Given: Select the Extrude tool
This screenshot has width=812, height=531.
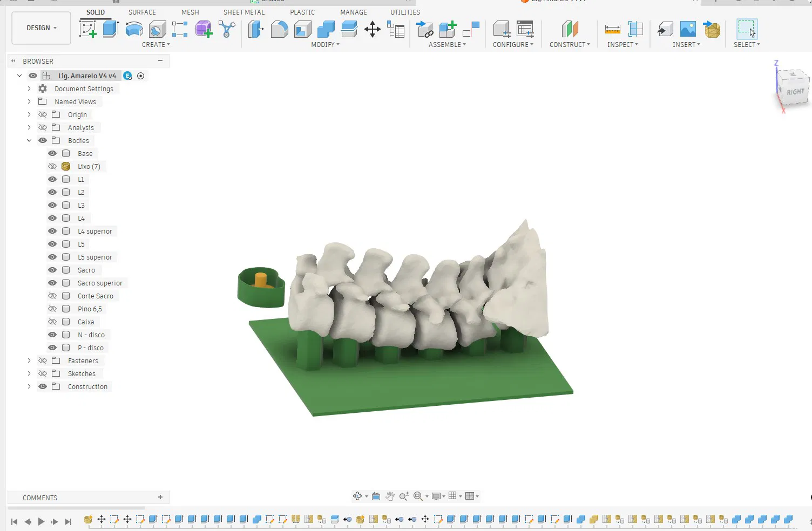Looking at the screenshot, I should click(x=111, y=29).
